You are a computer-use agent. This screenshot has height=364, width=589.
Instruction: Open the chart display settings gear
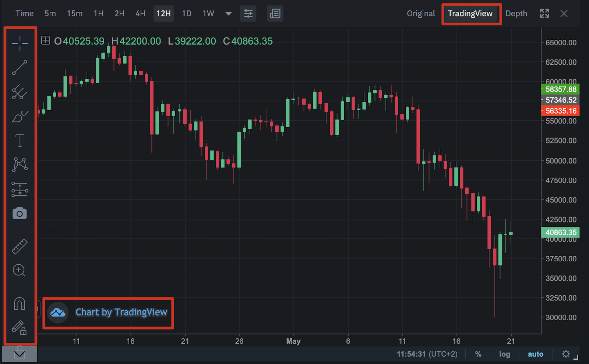coord(566,354)
